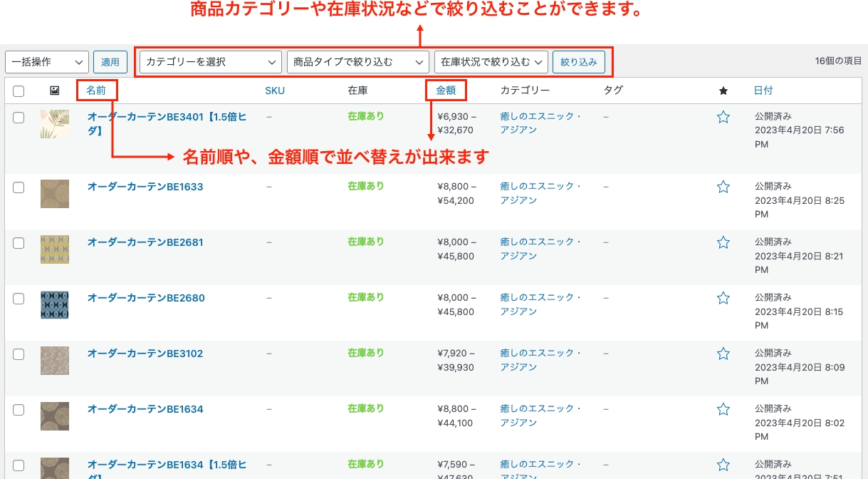Expand the カテゴリーを選択 dropdown
This screenshot has width=868, height=479.
210,62
